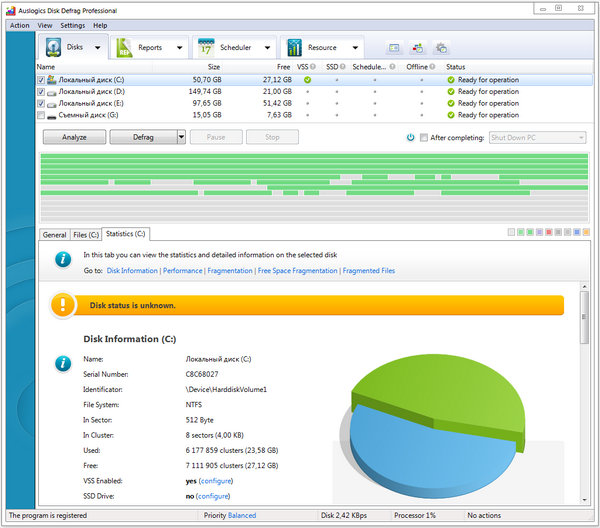Click the first small icon right of Resource

click(x=394, y=48)
